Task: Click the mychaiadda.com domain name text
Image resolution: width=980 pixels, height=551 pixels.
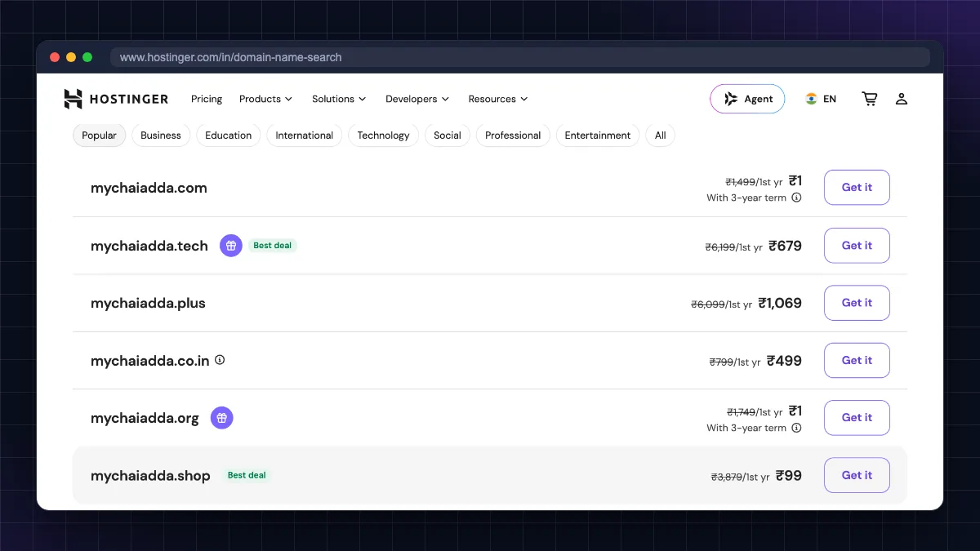Action: 149,188
